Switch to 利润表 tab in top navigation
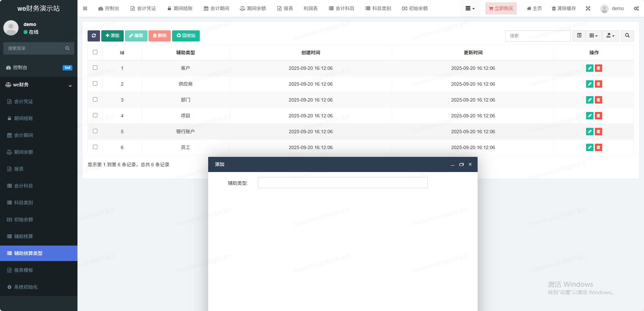Screen dimensions: 644x311 coord(311,8)
